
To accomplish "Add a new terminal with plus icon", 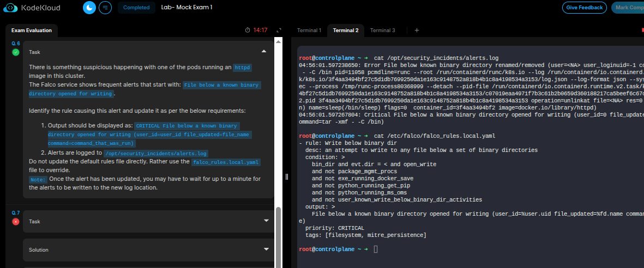I will click(417, 31).
